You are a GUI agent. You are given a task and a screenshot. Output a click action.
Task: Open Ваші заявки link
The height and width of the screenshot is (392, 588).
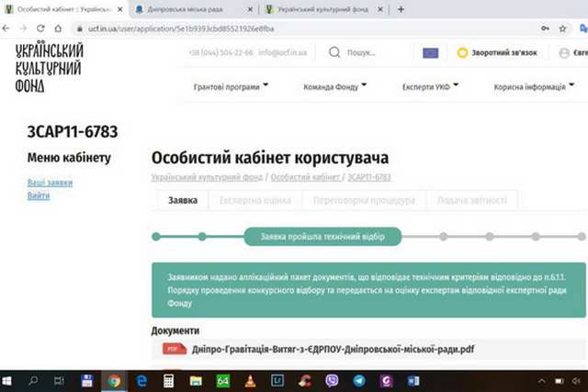[50, 183]
